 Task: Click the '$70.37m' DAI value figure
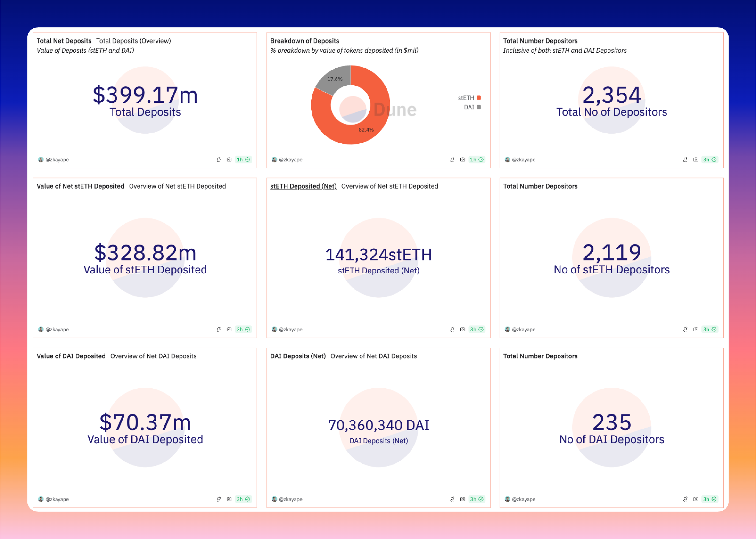click(145, 422)
